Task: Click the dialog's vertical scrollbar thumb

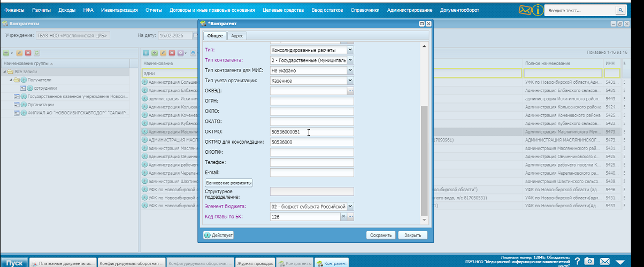Action: [425, 160]
